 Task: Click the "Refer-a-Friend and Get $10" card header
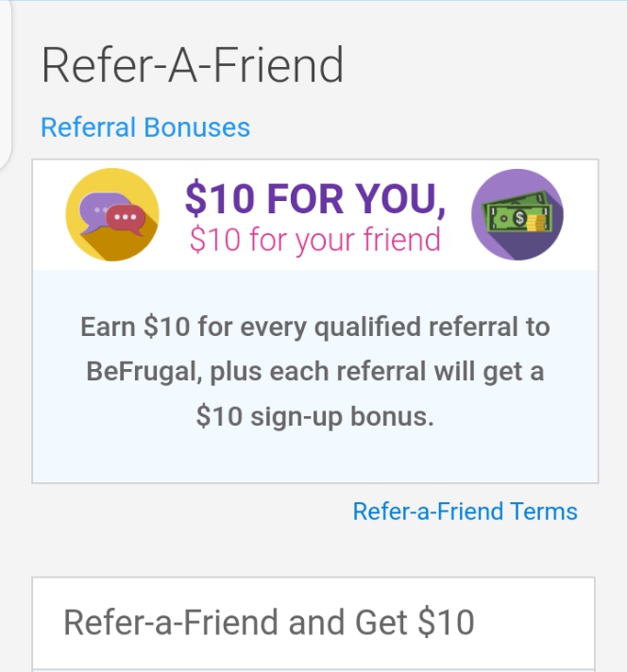pos(269,623)
